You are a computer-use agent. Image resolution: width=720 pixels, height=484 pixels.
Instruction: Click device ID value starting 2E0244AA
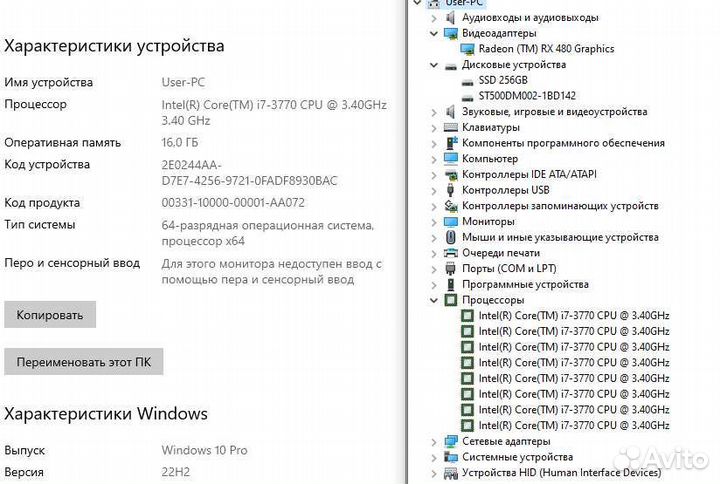tap(249, 173)
